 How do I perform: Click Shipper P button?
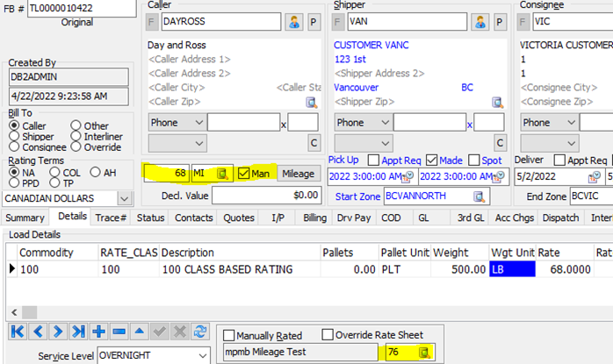click(499, 22)
